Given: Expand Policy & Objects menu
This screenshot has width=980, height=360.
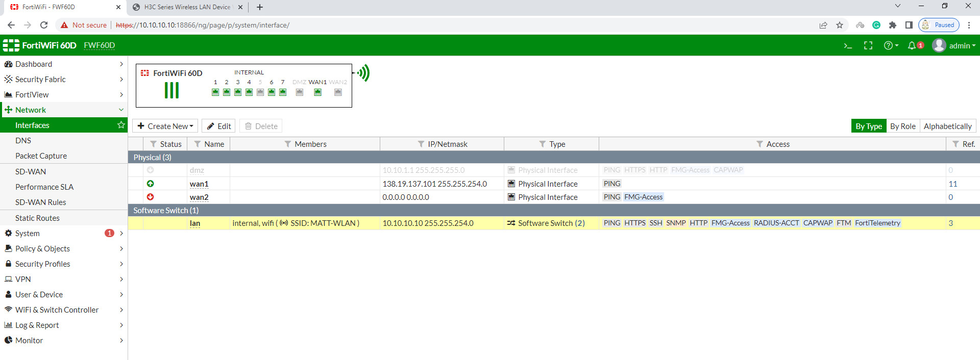Looking at the screenshot, I should 64,248.
